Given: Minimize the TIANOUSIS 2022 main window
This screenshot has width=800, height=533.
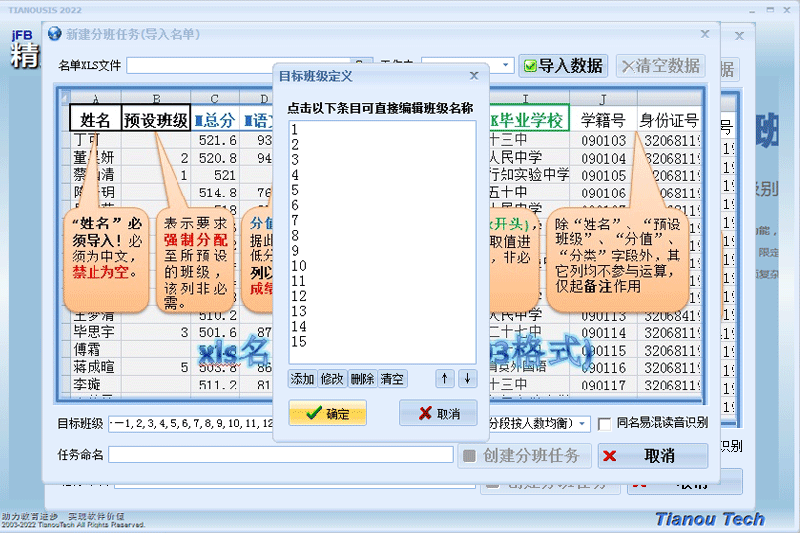Looking at the screenshot, I should click(752, 10).
